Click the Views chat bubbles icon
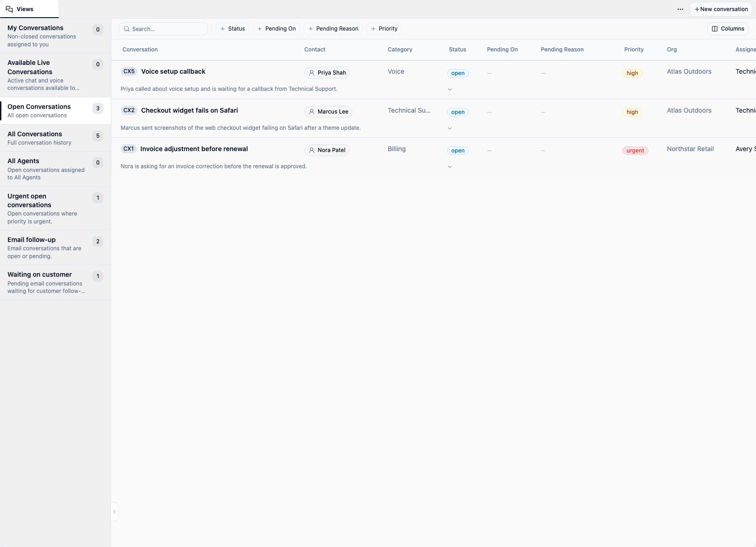The height and width of the screenshot is (547, 756). 9,9
